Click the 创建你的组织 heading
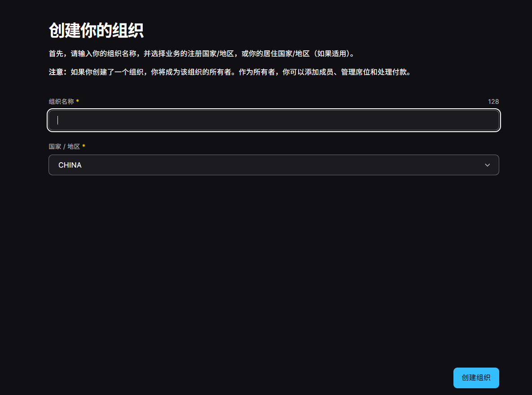 [96, 30]
